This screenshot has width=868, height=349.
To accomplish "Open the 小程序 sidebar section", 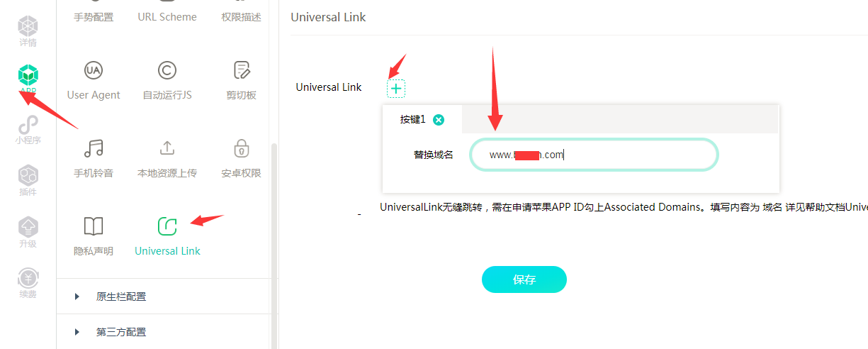I will pyautogui.click(x=28, y=130).
